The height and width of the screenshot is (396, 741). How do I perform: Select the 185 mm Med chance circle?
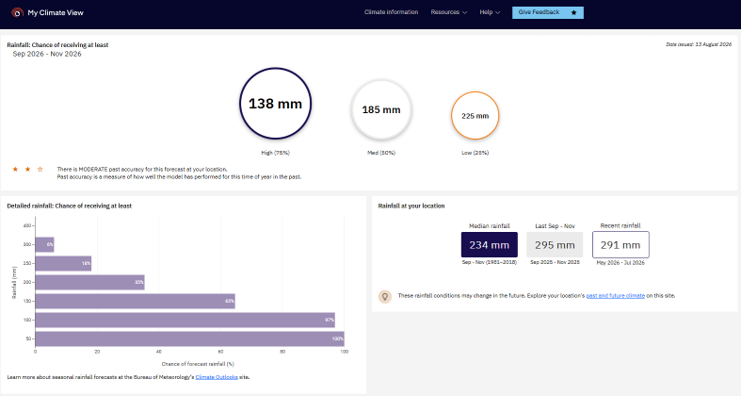click(x=381, y=110)
